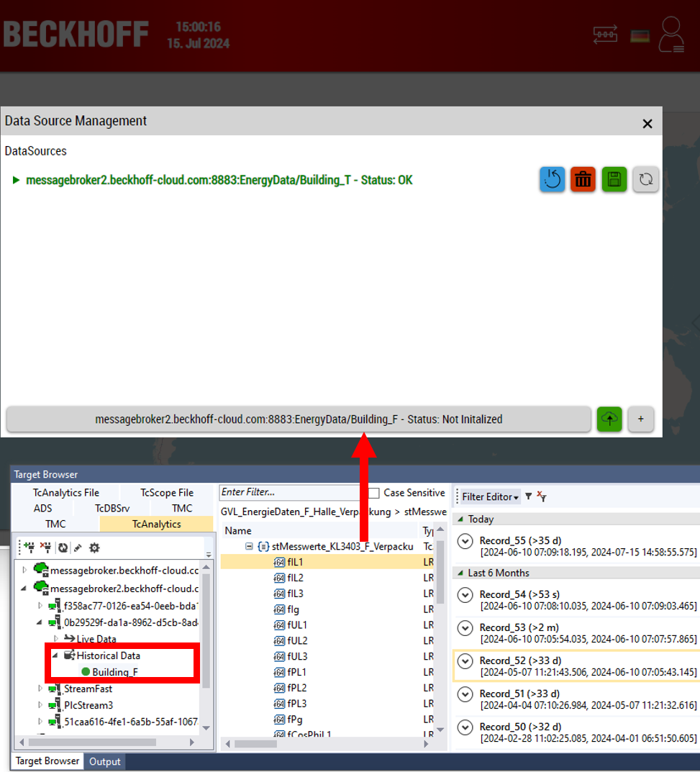Image resolution: width=700 pixels, height=772 pixels.
Task: Click the German flag language icon
Action: point(640,35)
